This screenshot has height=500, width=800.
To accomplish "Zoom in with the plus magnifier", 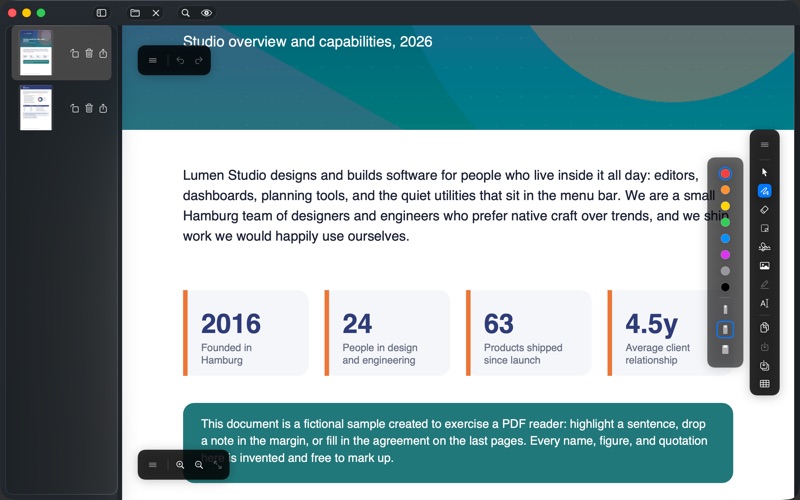I will point(180,465).
